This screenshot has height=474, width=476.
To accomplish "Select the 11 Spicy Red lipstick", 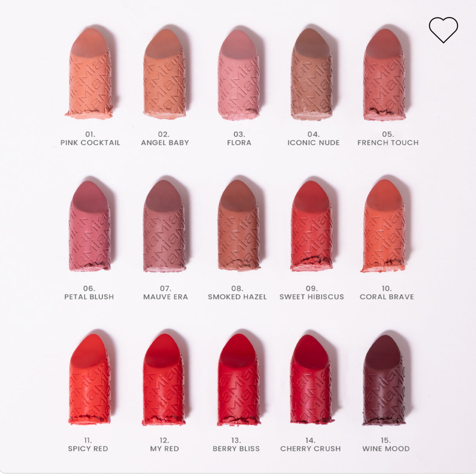I will (x=89, y=379).
